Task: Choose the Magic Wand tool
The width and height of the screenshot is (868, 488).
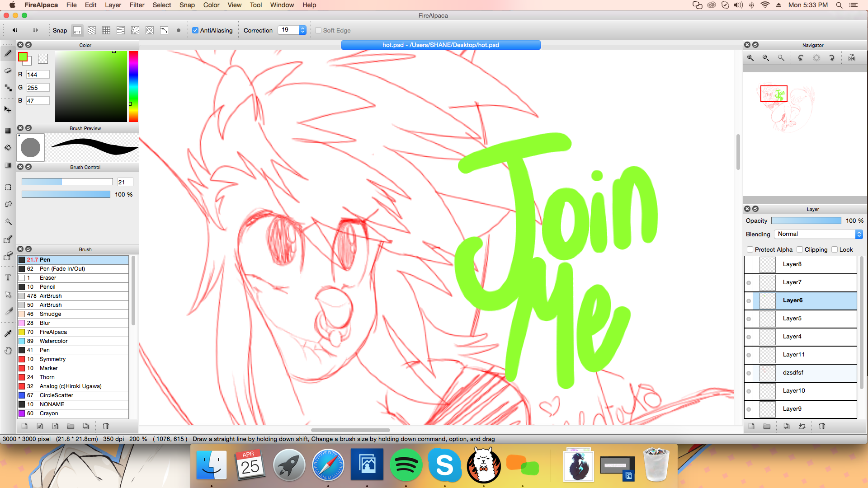Action: coord(8,221)
